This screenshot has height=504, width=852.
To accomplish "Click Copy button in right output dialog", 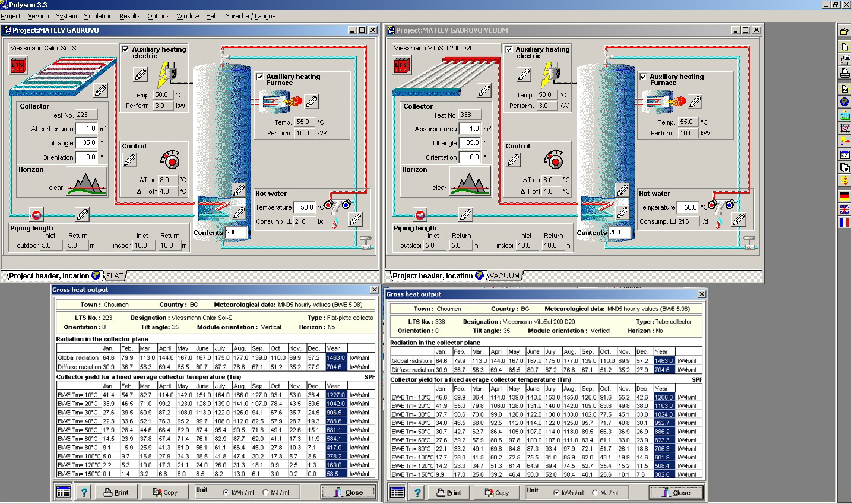I will coord(497,493).
